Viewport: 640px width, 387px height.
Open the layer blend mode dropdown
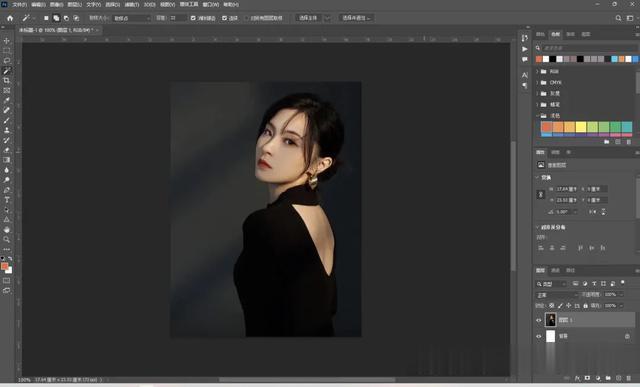coord(557,295)
